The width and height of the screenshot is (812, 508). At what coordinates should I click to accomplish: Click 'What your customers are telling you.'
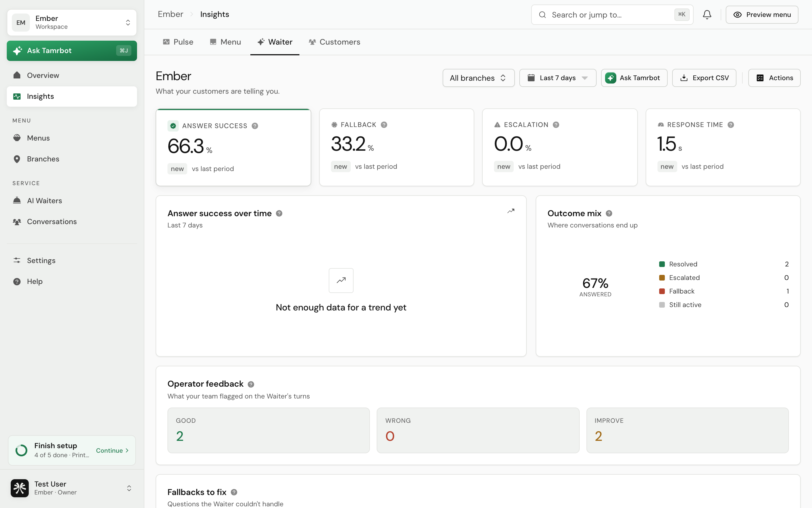217,91
